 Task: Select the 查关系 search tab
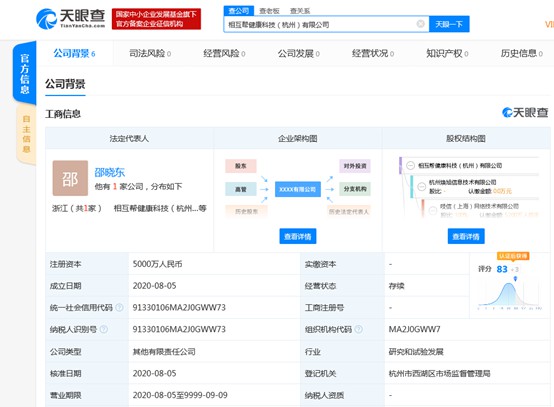[x=300, y=11]
